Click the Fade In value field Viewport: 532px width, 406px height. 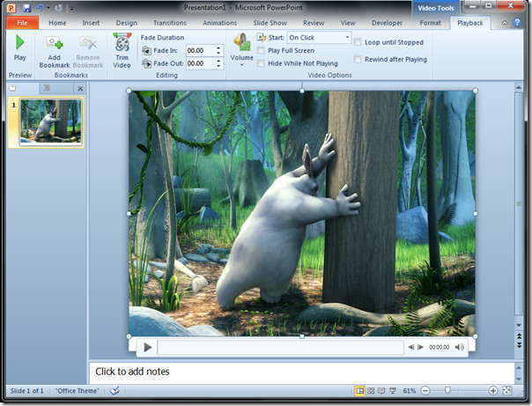[x=201, y=50]
